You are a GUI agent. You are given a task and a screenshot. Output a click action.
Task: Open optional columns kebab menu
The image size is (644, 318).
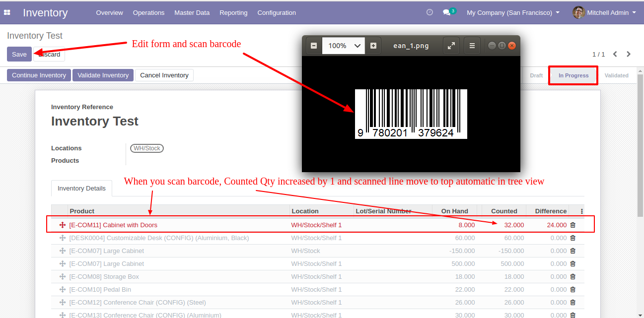coord(582,211)
